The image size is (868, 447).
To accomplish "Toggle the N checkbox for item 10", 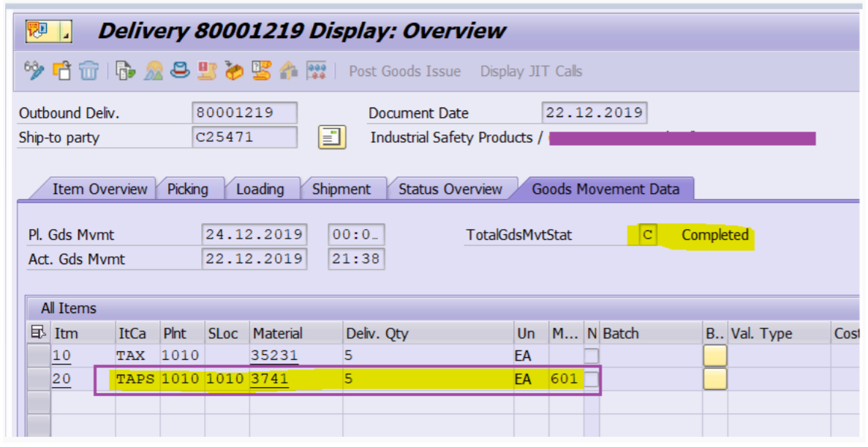I will (x=590, y=356).
